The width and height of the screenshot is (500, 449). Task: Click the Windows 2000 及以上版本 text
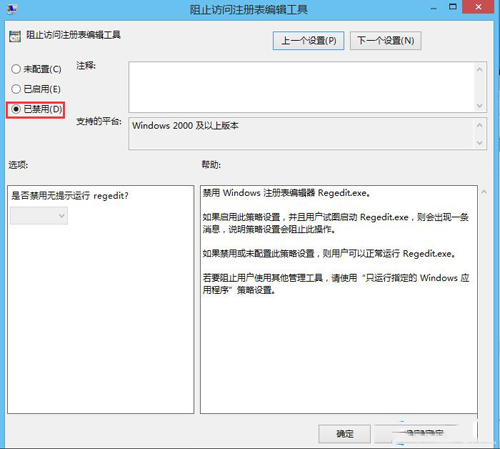pyautogui.click(x=185, y=126)
